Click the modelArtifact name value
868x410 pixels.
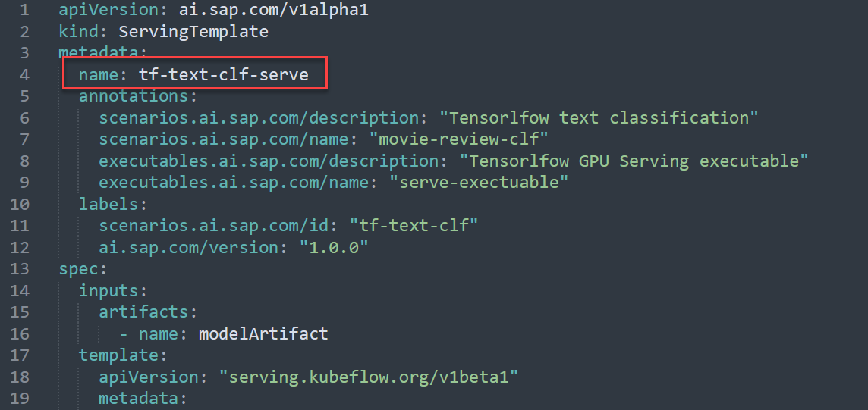click(x=263, y=333)
